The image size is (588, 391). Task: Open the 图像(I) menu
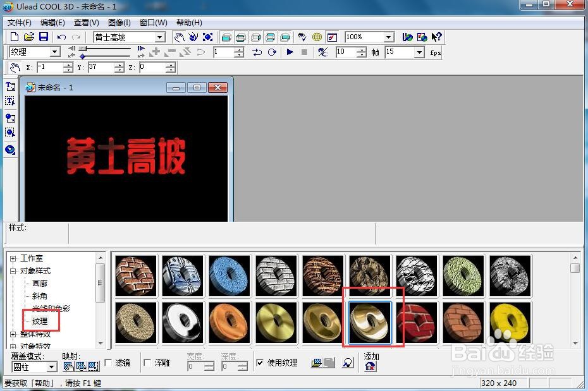[119, 23]
